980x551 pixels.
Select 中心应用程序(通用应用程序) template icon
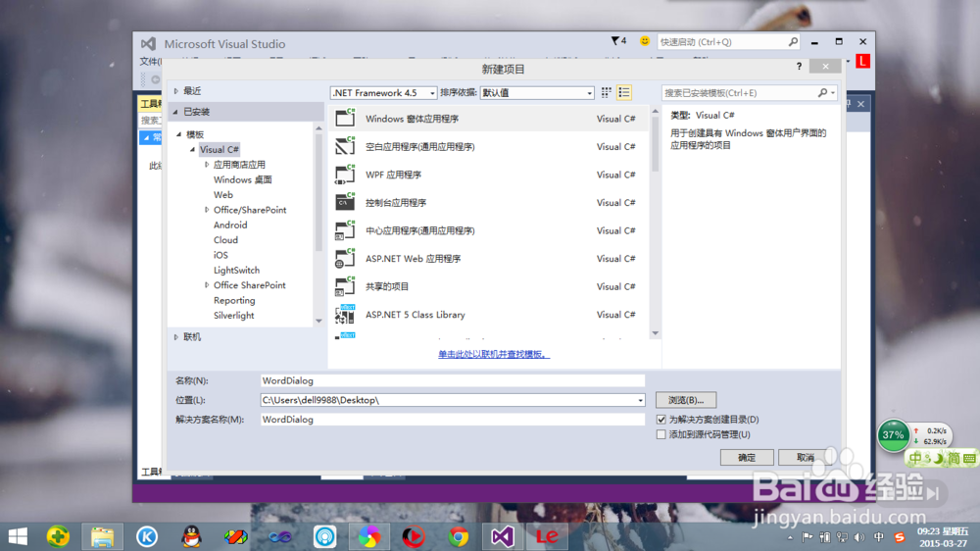(x=345, y=230)
